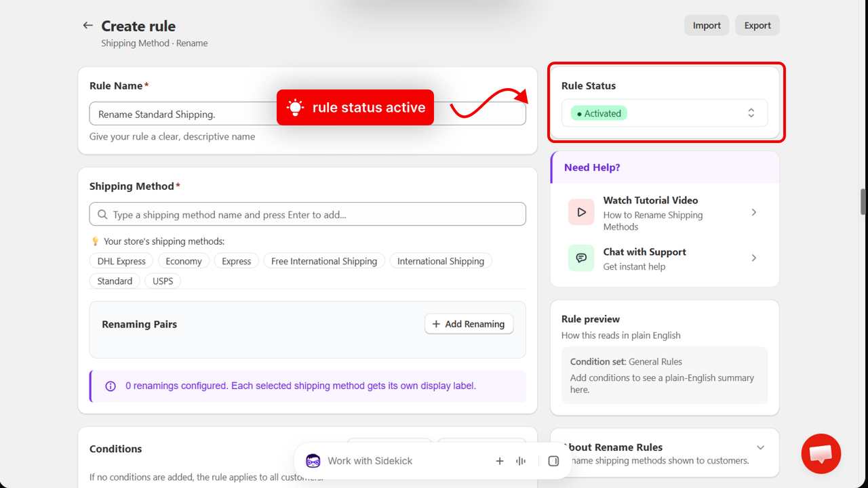The height and width of the screenshot is (488, 868).
Task: Click the chevron next to Chat with Support
Action: coord(754,258)
